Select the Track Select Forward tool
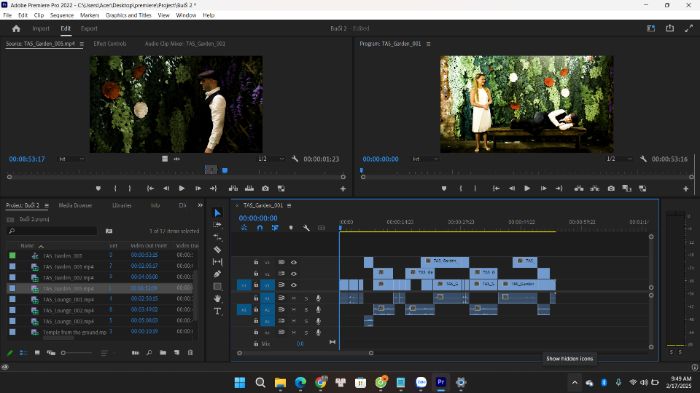Image resolution: width=700 pixels, height=393 pixels. (x=217, y=225)
